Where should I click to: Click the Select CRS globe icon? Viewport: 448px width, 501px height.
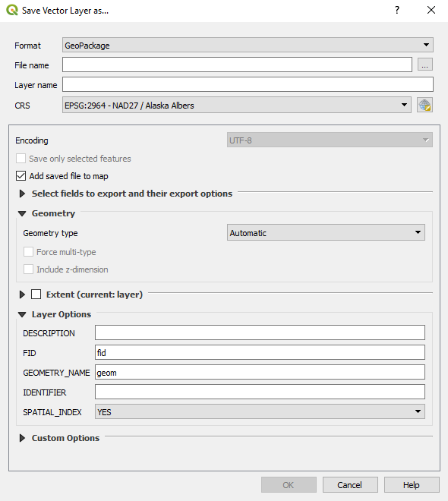(424, 105)
